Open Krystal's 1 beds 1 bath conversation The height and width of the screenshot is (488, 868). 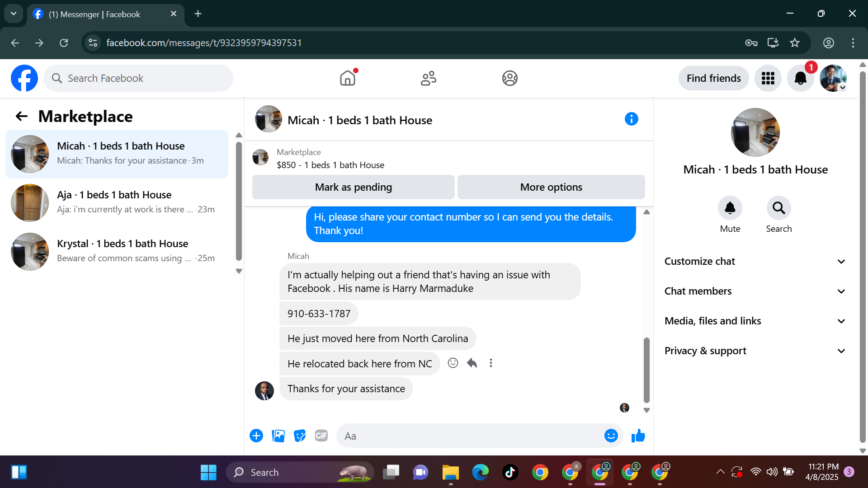(117, 251)
